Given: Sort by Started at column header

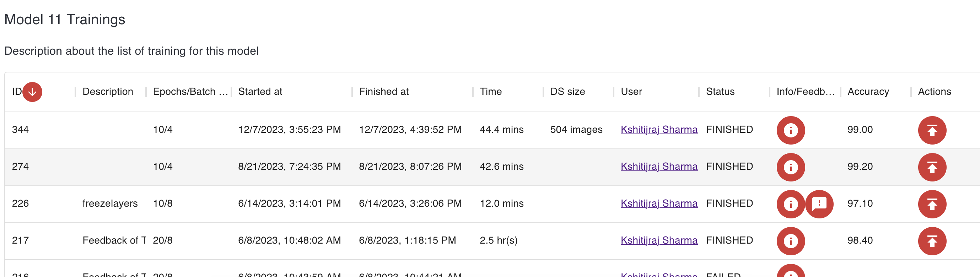Looking at the screenshot, I should 260,92.
